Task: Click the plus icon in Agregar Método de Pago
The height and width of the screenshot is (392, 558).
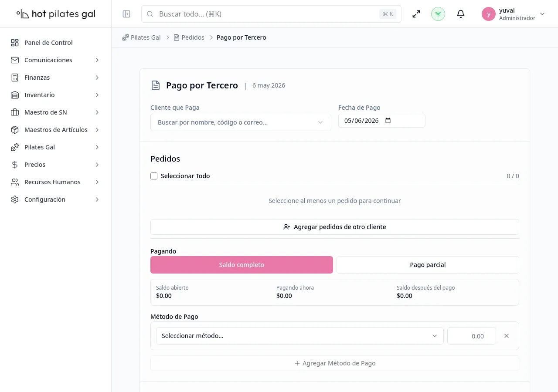Action: click(x=297, y=363)
